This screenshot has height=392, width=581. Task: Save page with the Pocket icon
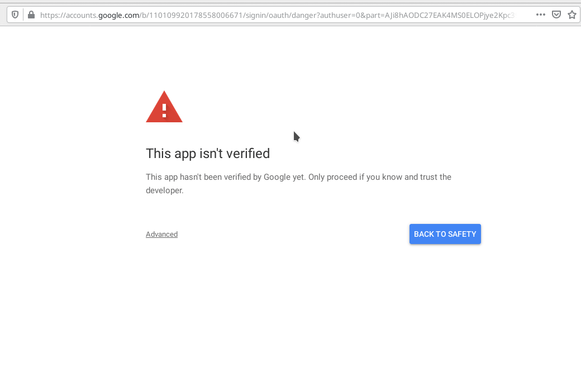click(556, 15)
